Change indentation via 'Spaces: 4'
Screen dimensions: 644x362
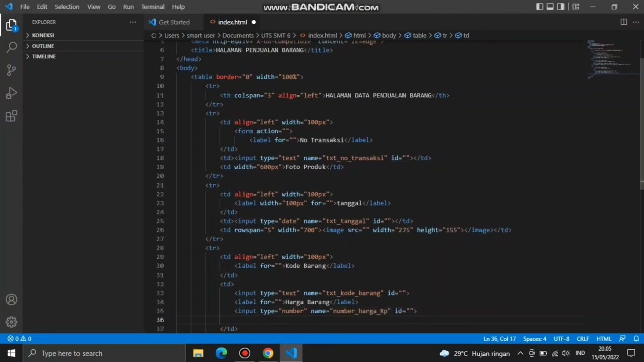(534, 339)
